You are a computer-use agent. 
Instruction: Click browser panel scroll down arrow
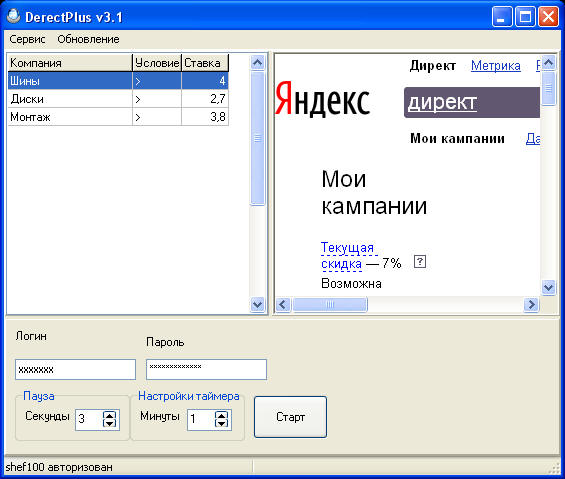pos(549,287)
